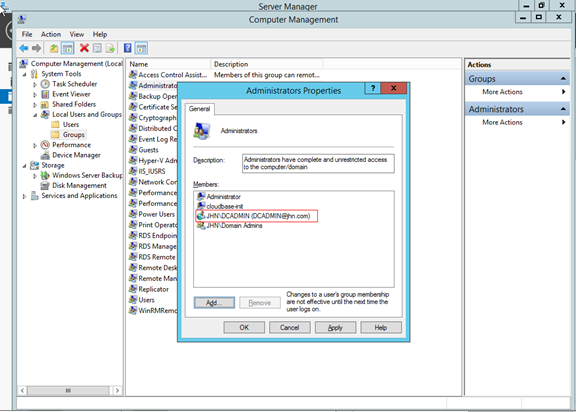This screenshot has height=412, width=580.
Task: Click the Apply button
Action: (x=335, y=327)
